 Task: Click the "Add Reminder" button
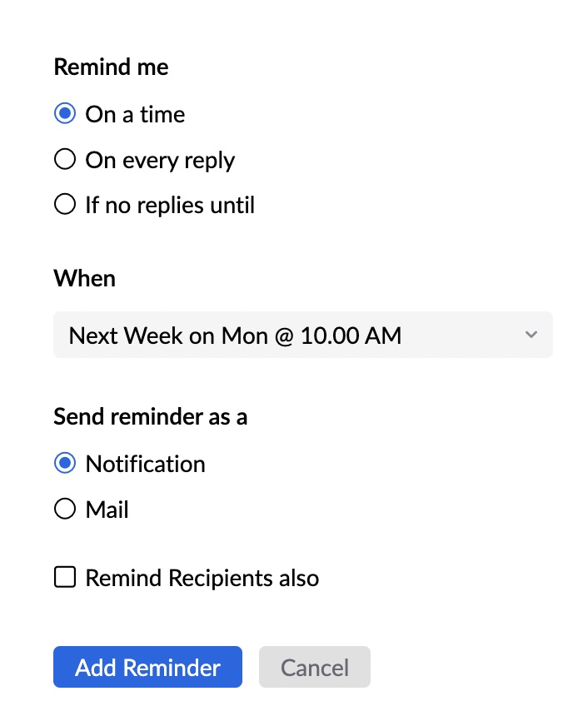tap(147, 666)
